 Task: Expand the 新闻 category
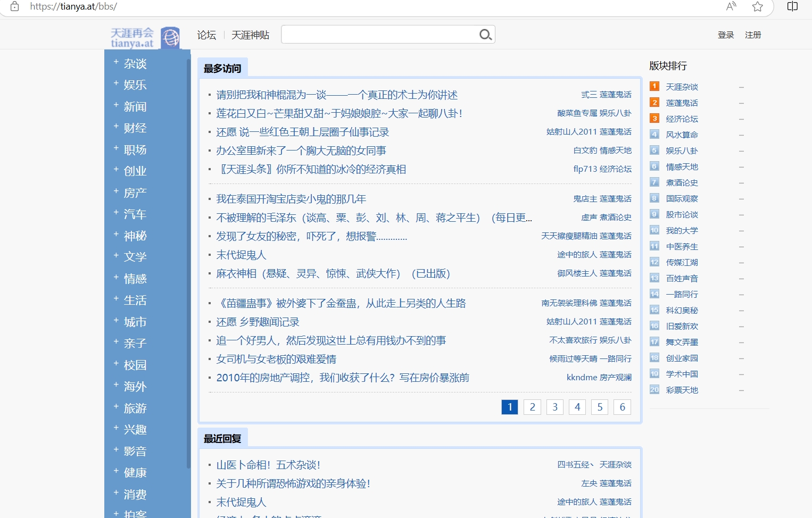tap(135, 107)
